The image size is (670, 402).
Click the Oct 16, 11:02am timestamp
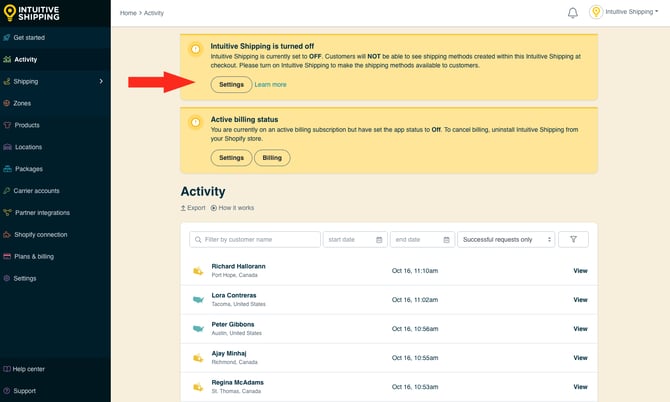pyautogui.click(x=414, y=299)
